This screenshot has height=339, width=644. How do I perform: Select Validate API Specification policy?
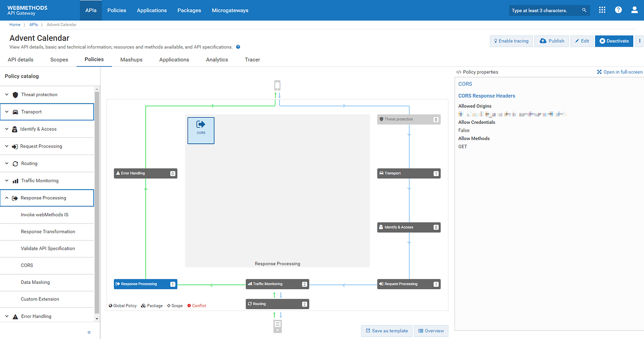(x=47, y=249)
